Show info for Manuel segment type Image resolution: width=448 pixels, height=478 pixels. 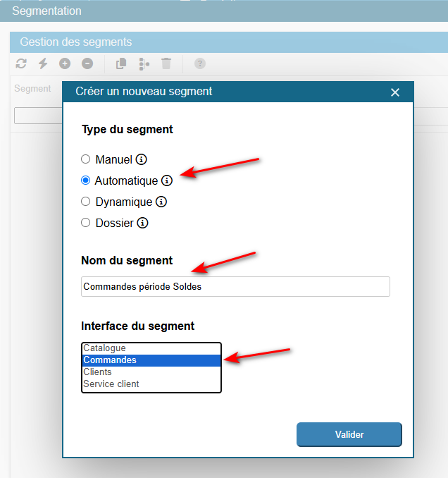click(x=141, y=159)
